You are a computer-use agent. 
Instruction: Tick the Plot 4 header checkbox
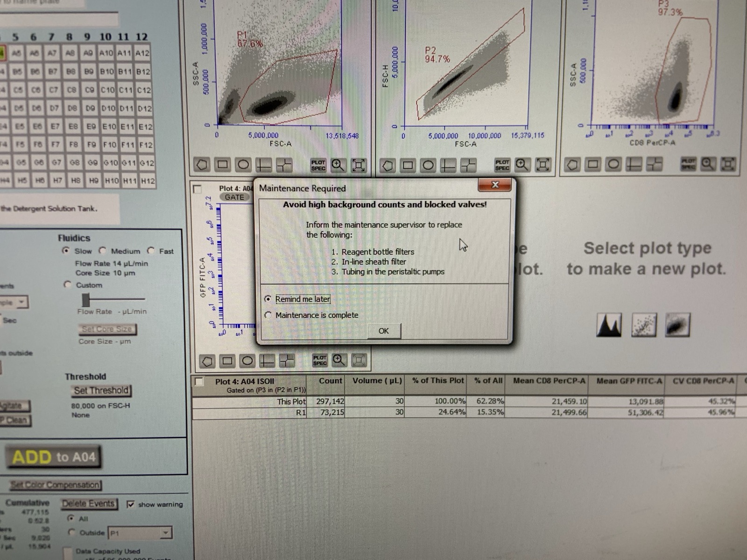[197, 189]
